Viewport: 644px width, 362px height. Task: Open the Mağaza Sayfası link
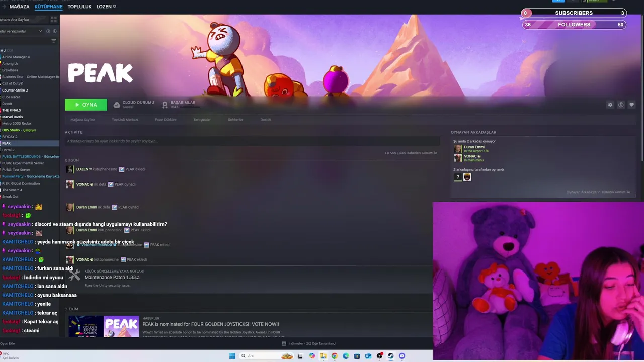click(83, 120)
